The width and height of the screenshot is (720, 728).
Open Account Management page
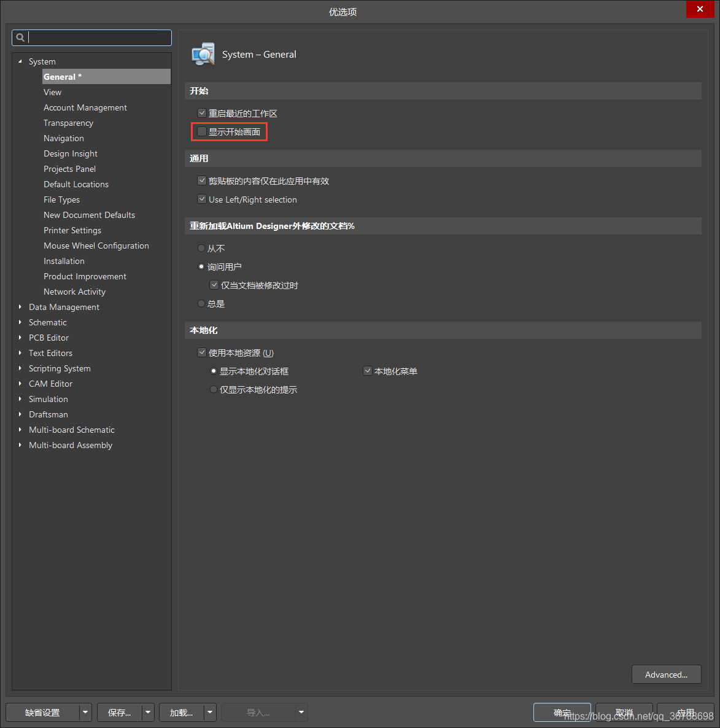(85, 107)
